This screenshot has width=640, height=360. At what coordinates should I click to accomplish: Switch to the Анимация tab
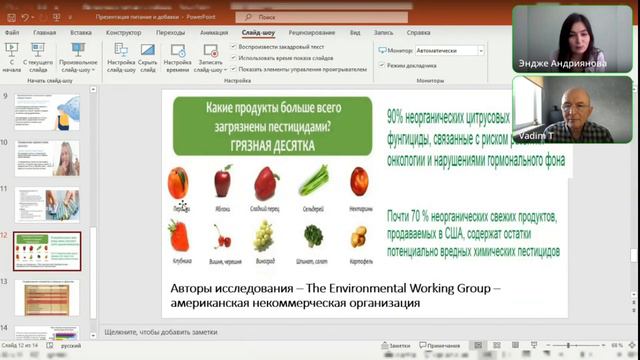[x=214, y=32]
